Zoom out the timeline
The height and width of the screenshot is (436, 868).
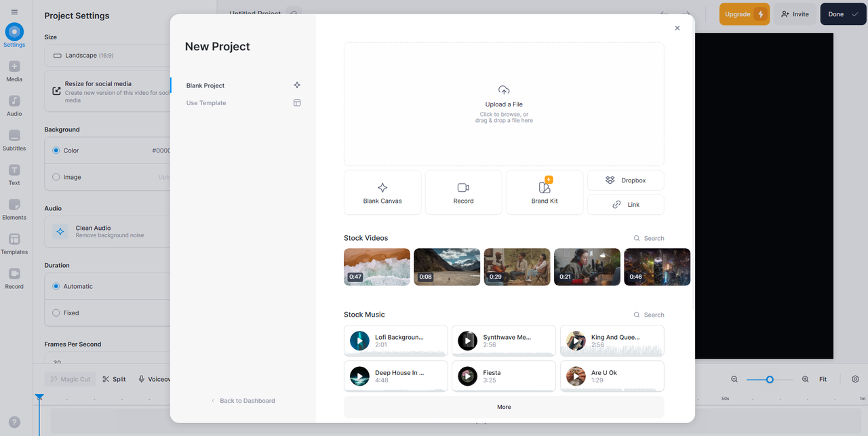click(734, 379)
